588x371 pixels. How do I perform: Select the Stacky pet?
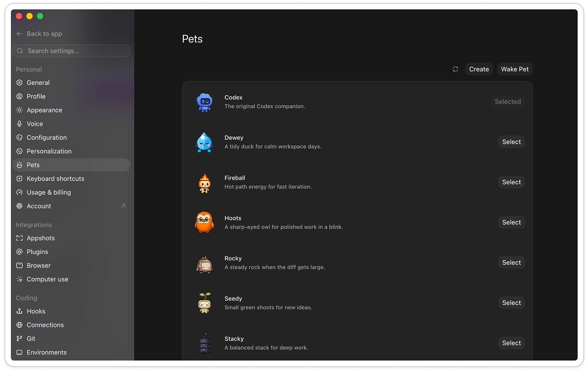point(512,343)
